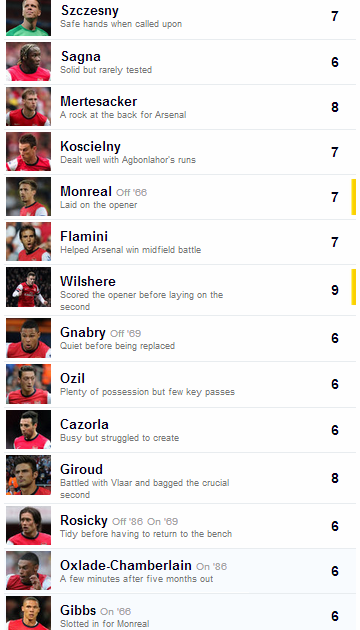Open Mertesacker's headshot thumbnail

[x=28, y=106]
